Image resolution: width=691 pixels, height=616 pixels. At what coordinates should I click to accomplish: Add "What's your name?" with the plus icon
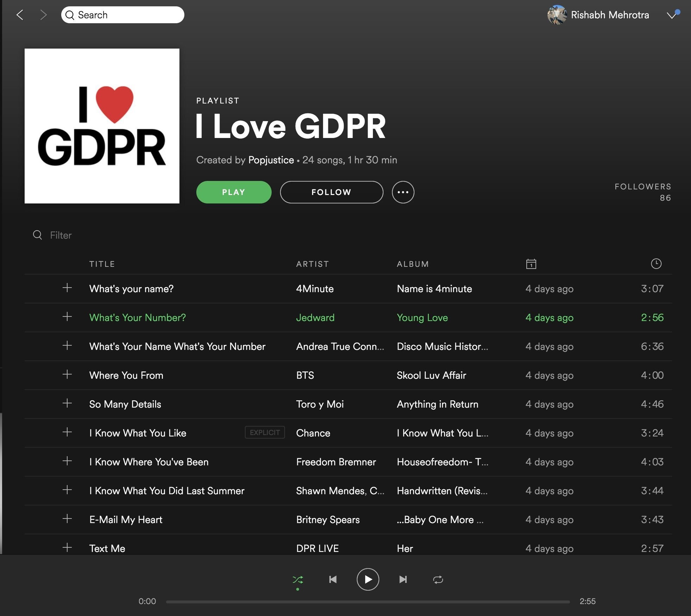(67, 289)
